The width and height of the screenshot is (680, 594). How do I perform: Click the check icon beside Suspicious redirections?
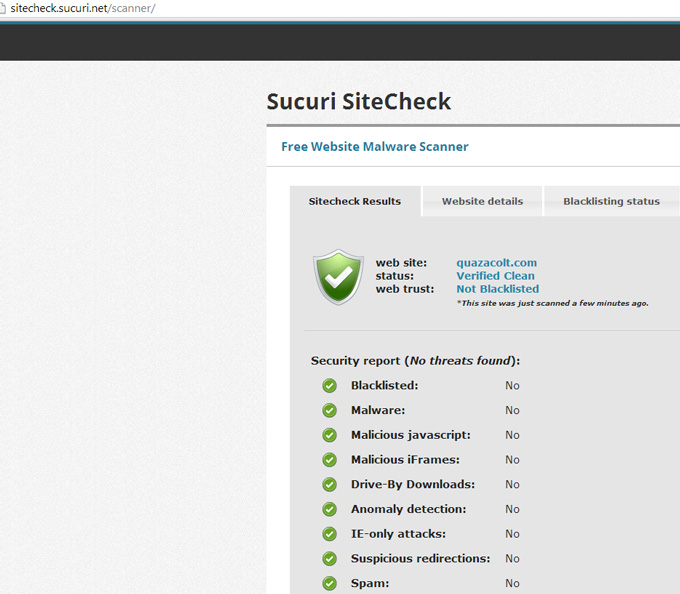[330, 558]
